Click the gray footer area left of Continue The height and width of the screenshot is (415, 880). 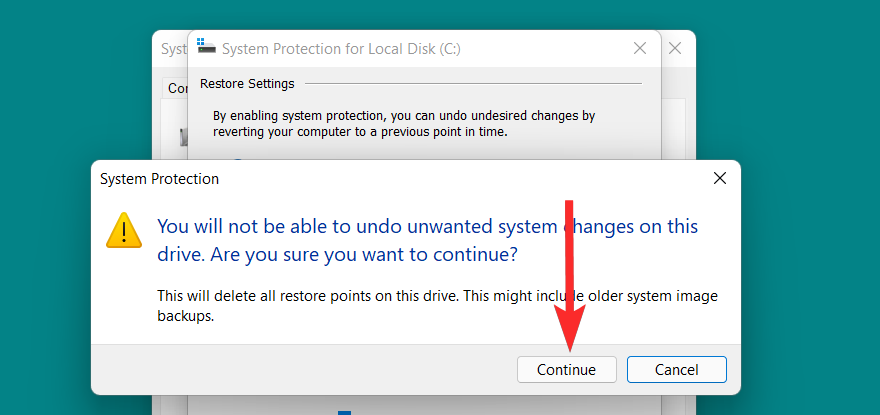(x=300, y=369)
